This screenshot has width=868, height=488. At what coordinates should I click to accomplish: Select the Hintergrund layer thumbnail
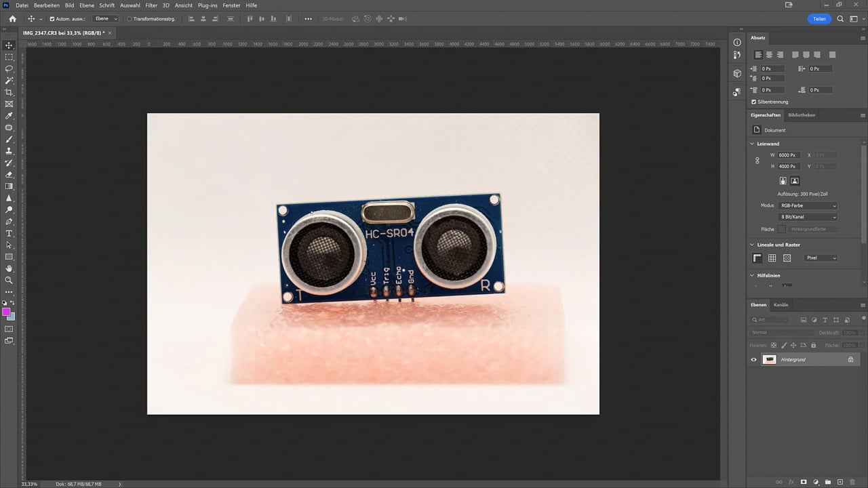pyautogui.click(x=769, y=359)
